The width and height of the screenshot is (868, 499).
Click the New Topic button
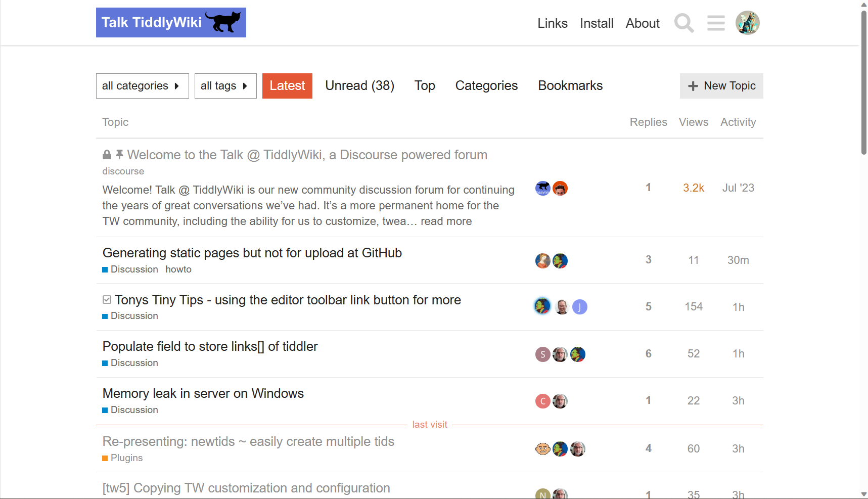coord(721,86)
